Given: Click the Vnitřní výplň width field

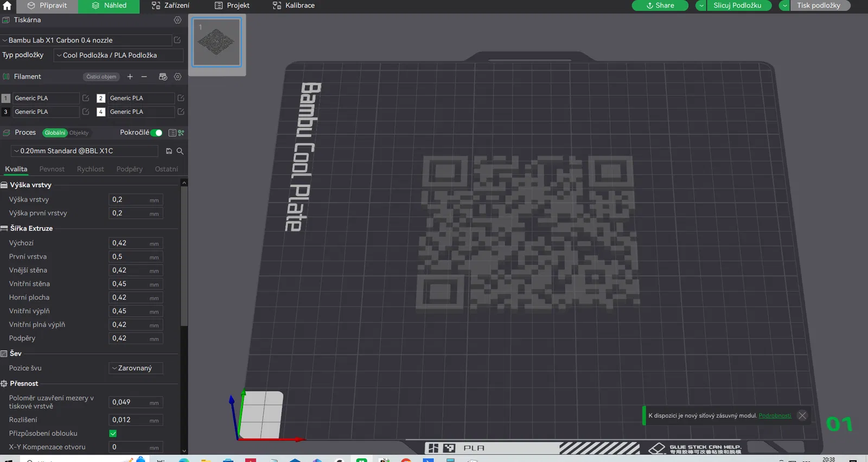Looking at the screenshot, I should pos(136,311).
